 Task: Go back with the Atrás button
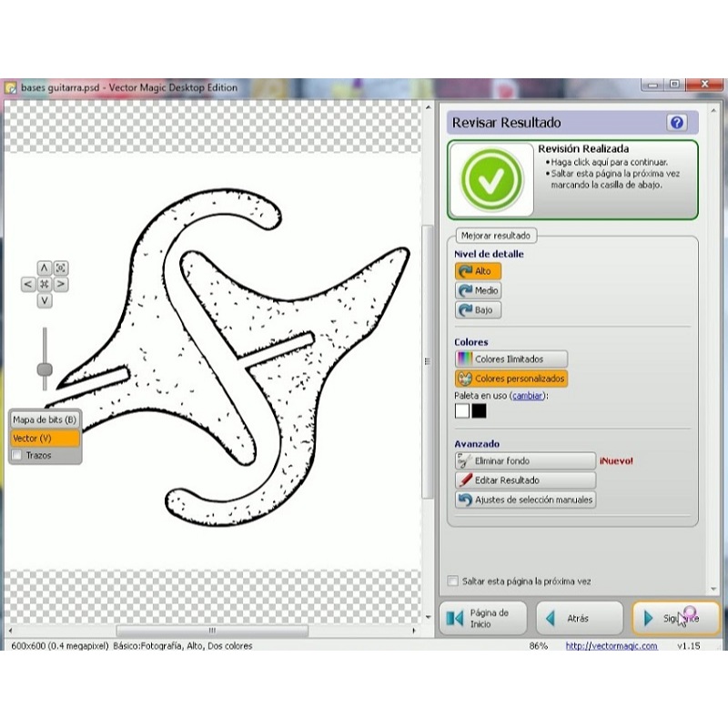[x=580, y=619]
